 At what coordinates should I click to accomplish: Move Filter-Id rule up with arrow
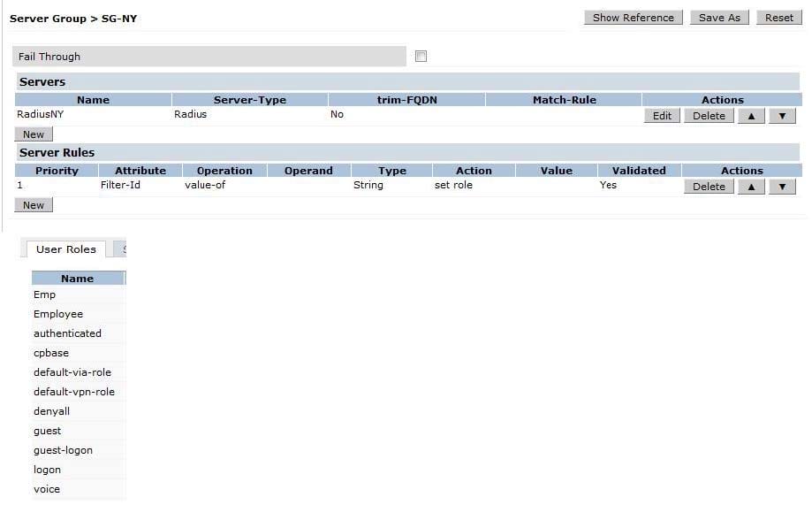(x=751, y=186)
